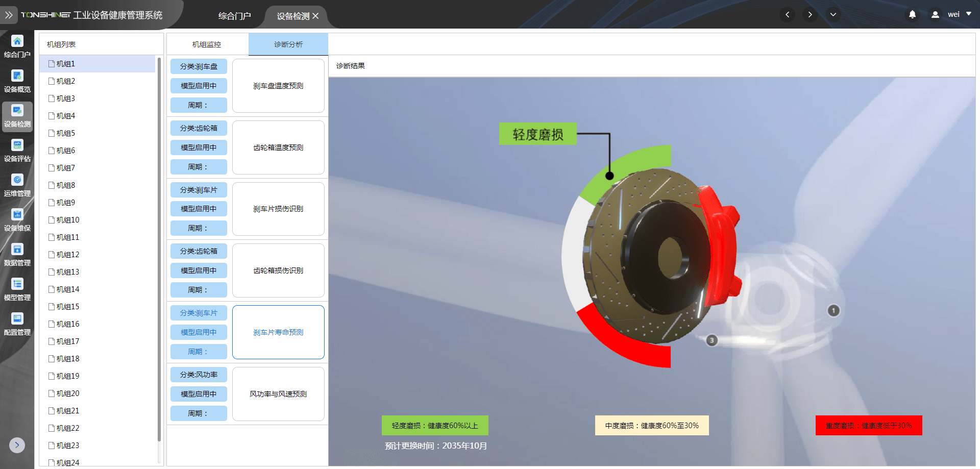Switch to the 综合门户 top tab
Viewport: 980px width, 469px height.
234,16
